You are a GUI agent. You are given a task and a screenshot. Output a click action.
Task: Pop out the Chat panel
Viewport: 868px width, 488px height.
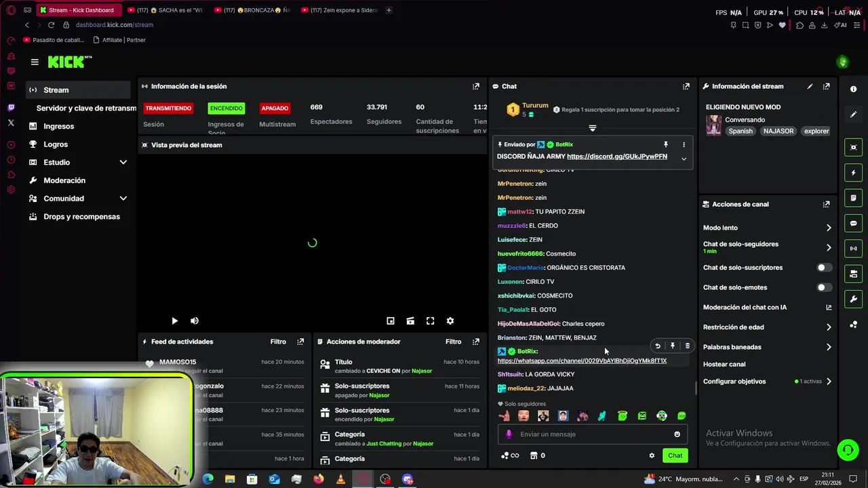point(686,86)
